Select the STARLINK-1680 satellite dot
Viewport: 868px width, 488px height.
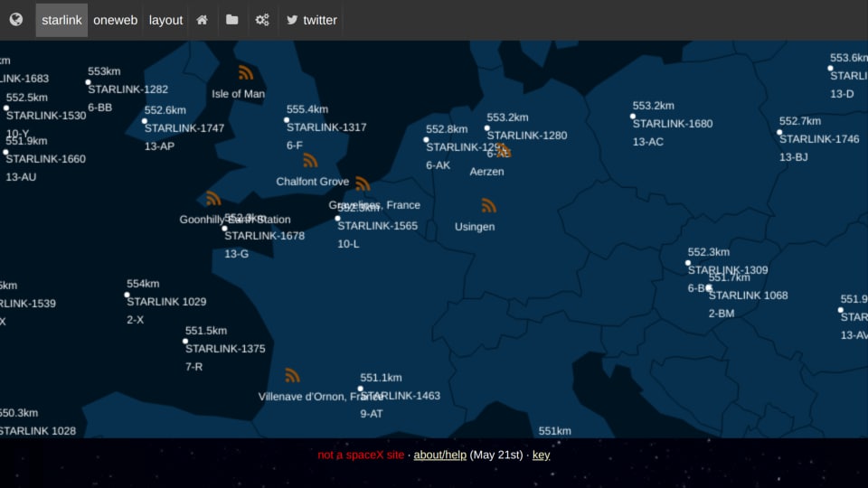point(633,117)
